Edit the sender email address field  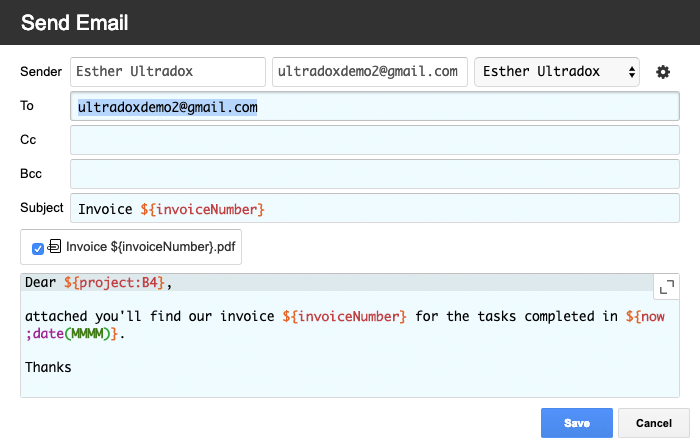point(370,72)
